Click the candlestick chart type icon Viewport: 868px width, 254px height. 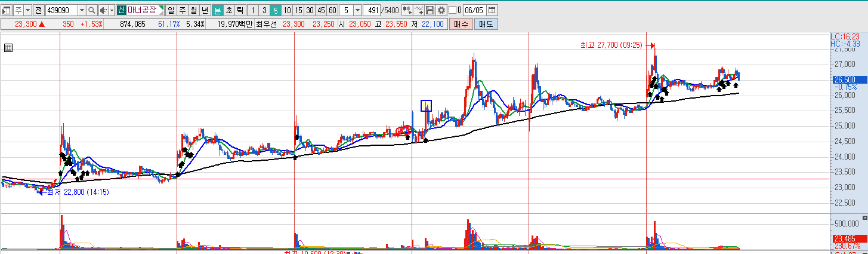(x=407, y=10)
